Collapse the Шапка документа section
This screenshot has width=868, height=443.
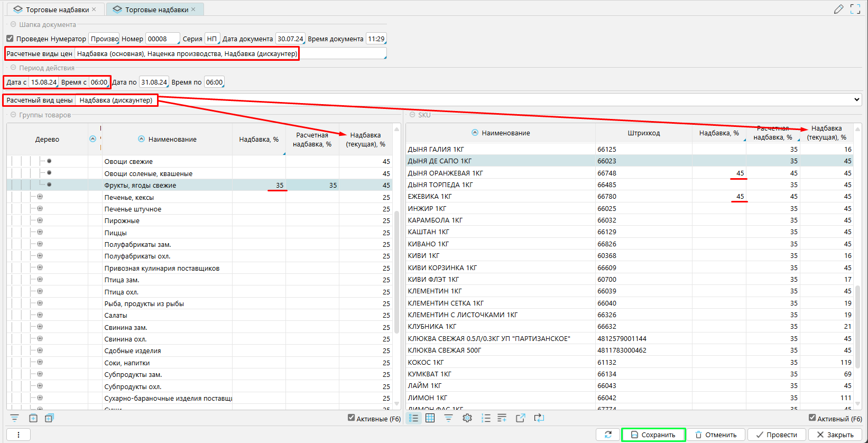click(13, 24)
